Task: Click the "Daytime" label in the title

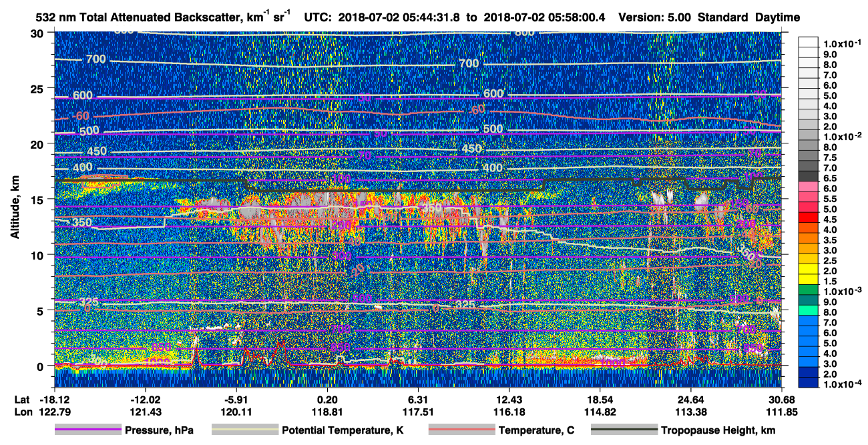Action: tap(777, 17)
